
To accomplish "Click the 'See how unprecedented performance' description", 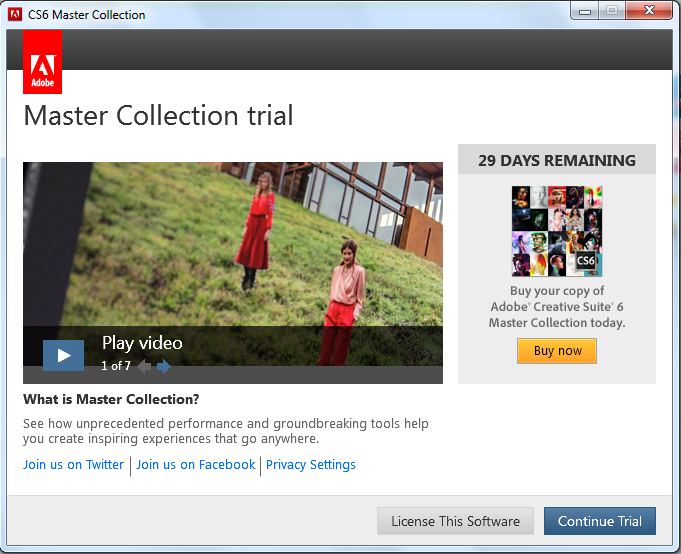I will point(226,431).
